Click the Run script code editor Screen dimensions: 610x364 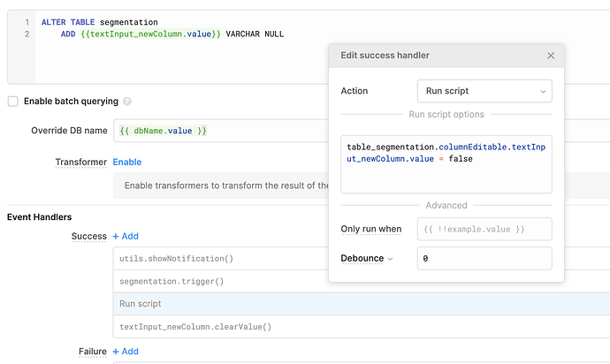446,164
